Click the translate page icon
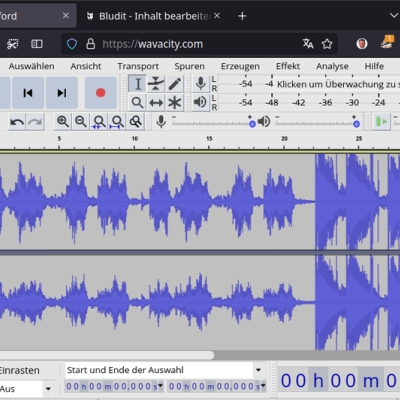The width and height of the screenshot is (400, 400). 308,44
